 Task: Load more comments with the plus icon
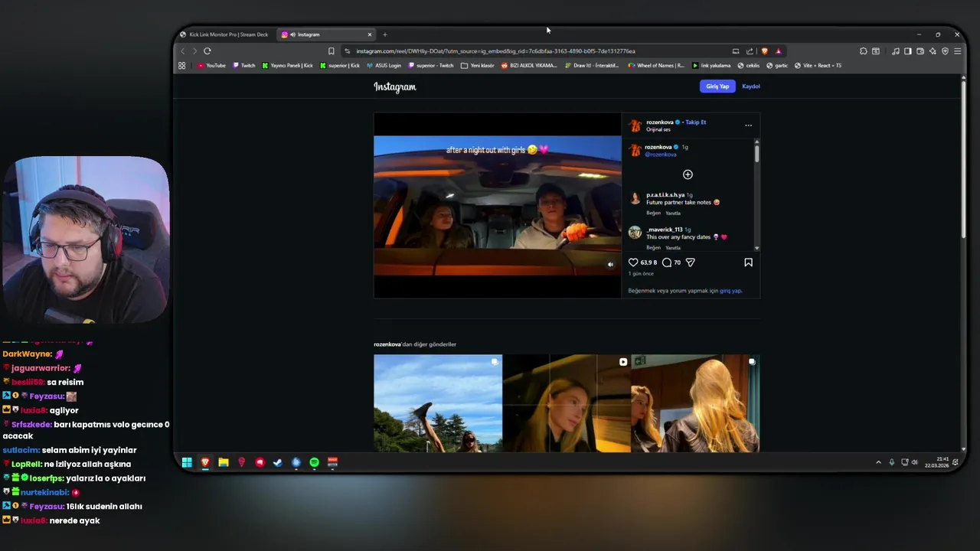pos(688,174)
